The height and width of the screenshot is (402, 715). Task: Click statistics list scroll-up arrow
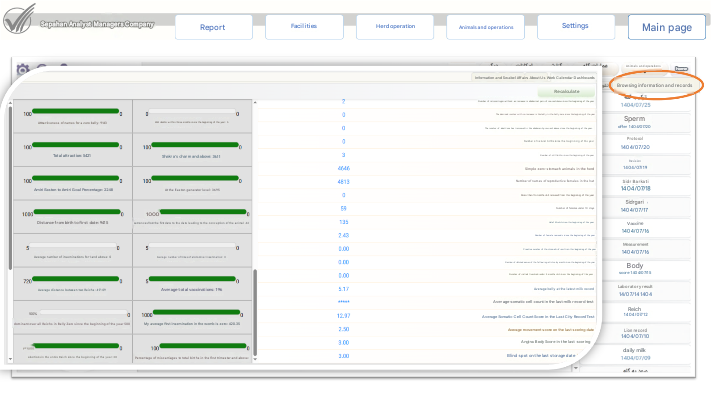(255, 103)
